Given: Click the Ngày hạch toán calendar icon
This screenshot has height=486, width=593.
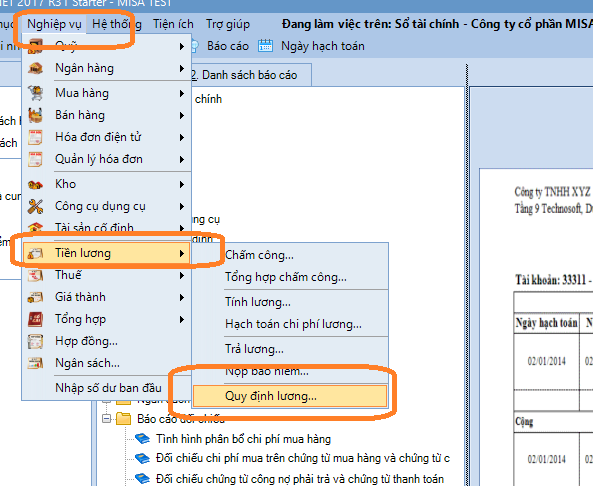Looking at the screenshot, I should click(265, 46).
